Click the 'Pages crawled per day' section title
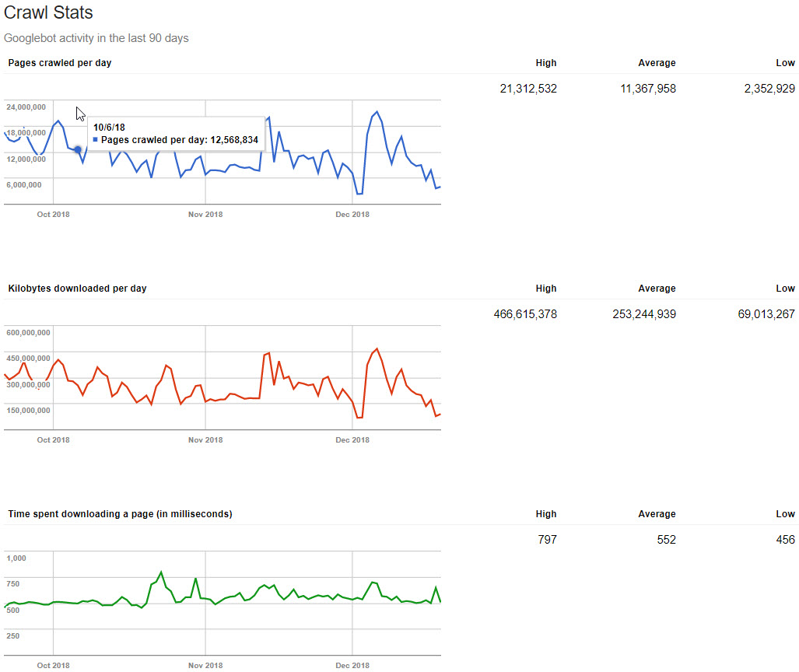Viewport: 799px width, 672px height. (x=60, y=63)
